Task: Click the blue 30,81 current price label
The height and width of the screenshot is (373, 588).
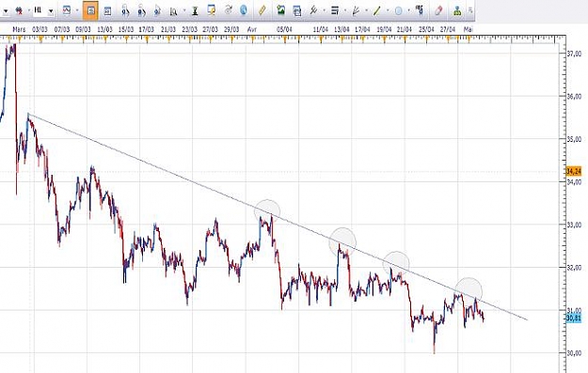Action: (573, 319)
